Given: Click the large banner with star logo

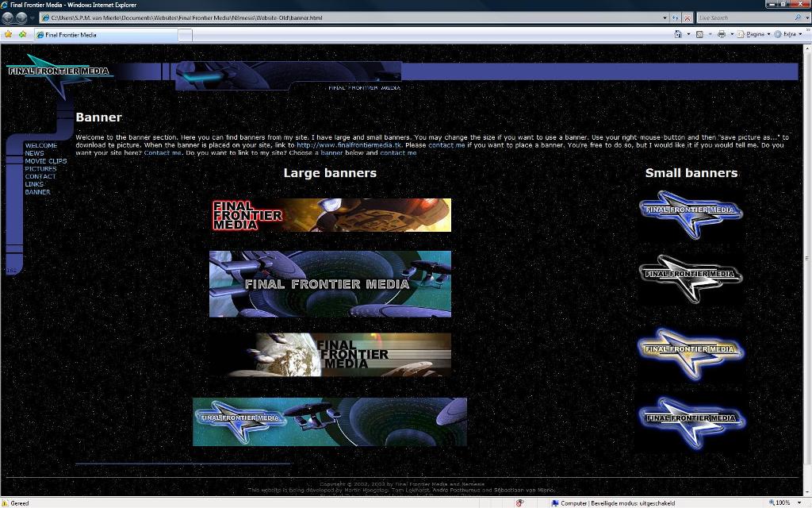Looking at the screenshot, I should pyautogui.click(x=330, y=422).
